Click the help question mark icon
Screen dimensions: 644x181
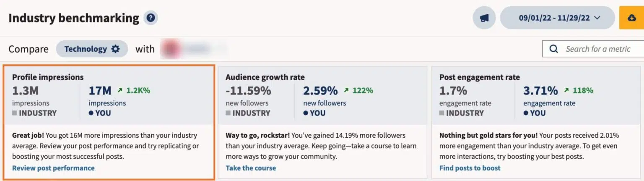click(x=151, y=18)
